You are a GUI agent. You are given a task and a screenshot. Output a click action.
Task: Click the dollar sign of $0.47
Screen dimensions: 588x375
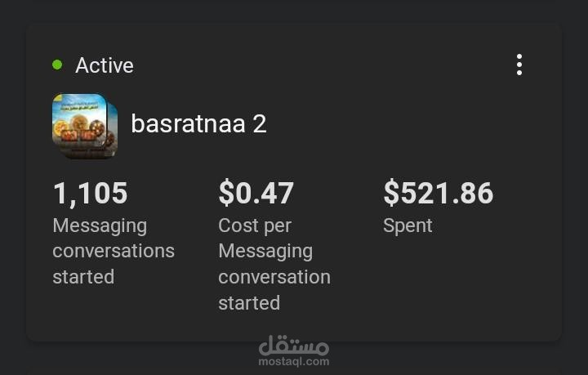[226, 194]
